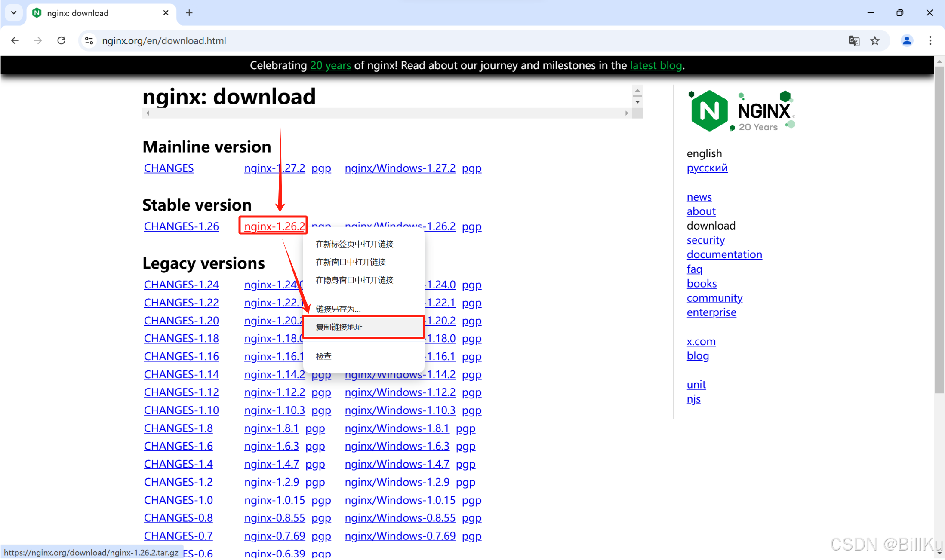Open pgp signature for nginx/Windows-1.26.2
This screenshot has width=945, height=560.
click(x=471, y=226)
